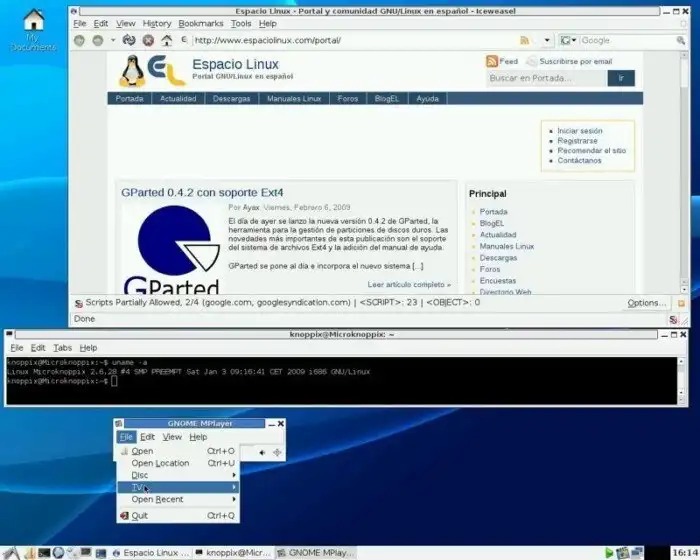Click the RSS Feed icon on the page
The height and width of the screenshot is (560, 700).
click(492, 62)
